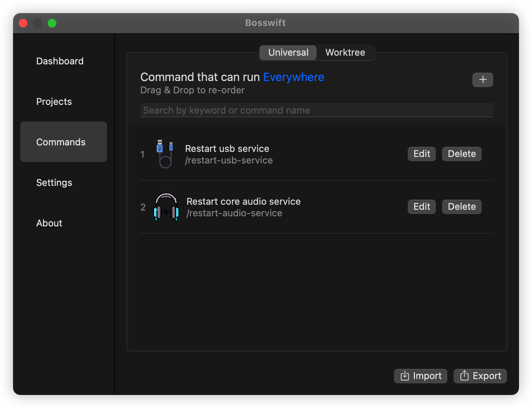This screenshot has height=408, width=532.
Task: Switch to the Worktree tab
Action: (x=345, y=52)
